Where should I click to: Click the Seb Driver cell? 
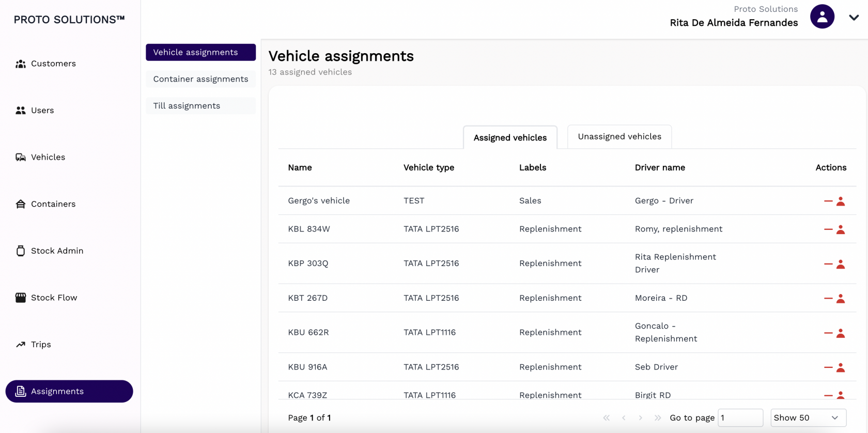(656, 367)
